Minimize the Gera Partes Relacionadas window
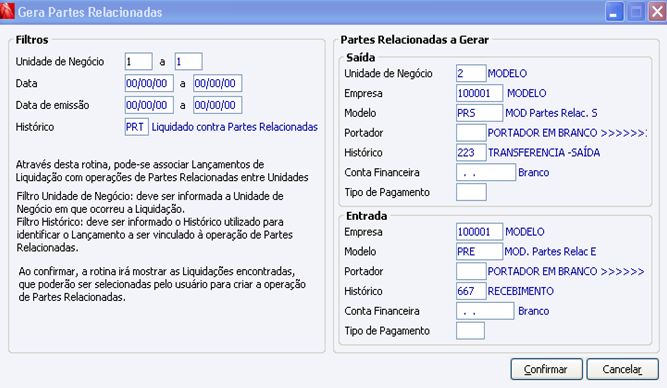 [x=614, y=11]
